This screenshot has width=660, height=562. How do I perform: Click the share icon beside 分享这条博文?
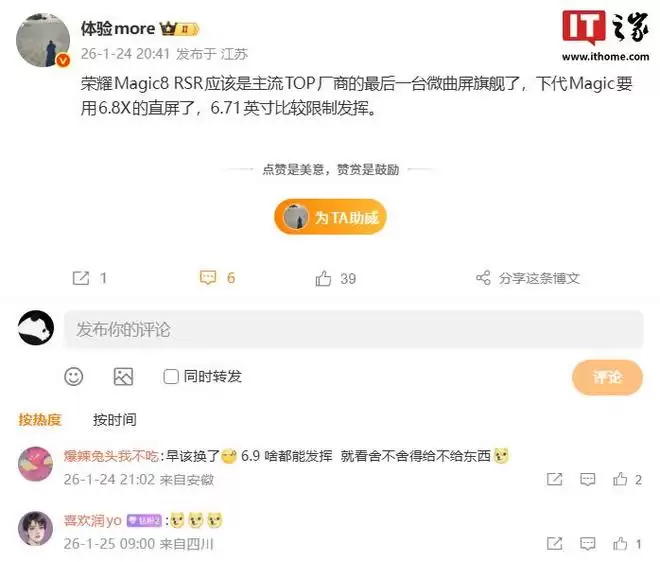tap(483, 278)
